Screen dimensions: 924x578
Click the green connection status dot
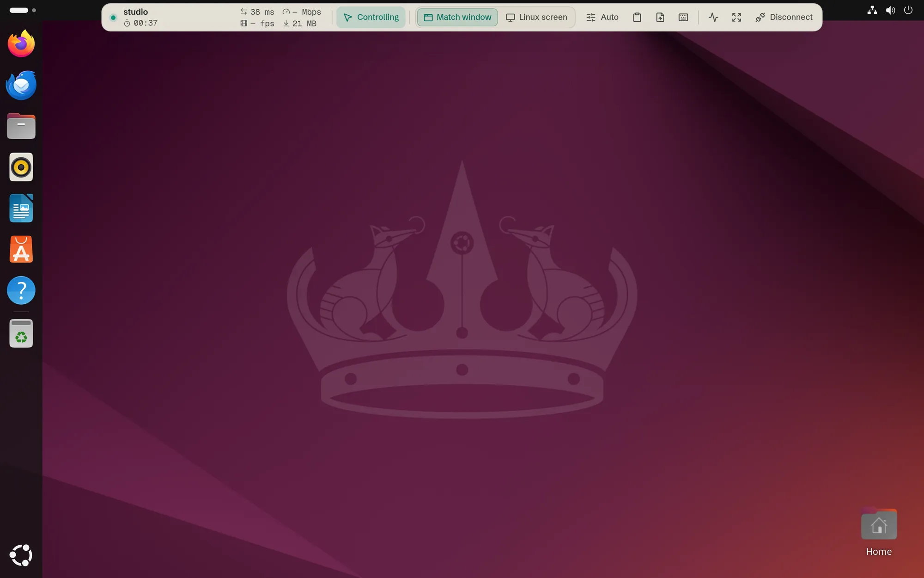point(113,18)
